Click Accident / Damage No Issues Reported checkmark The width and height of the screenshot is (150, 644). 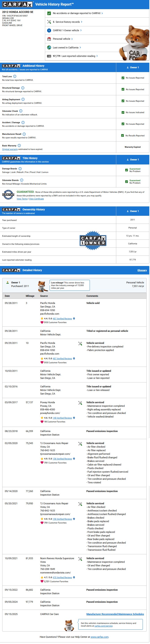click(x=123, y=124)
